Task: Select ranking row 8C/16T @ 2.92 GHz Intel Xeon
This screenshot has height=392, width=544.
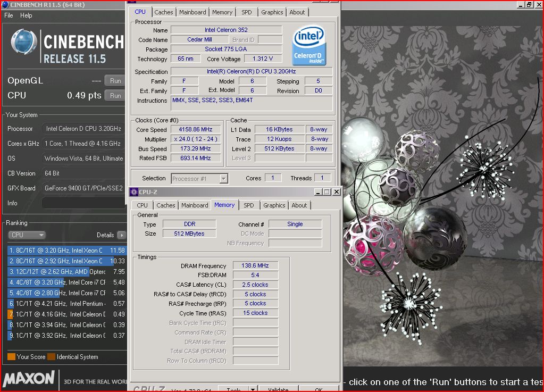Action: pyautogui.click(x=66, y=261)
